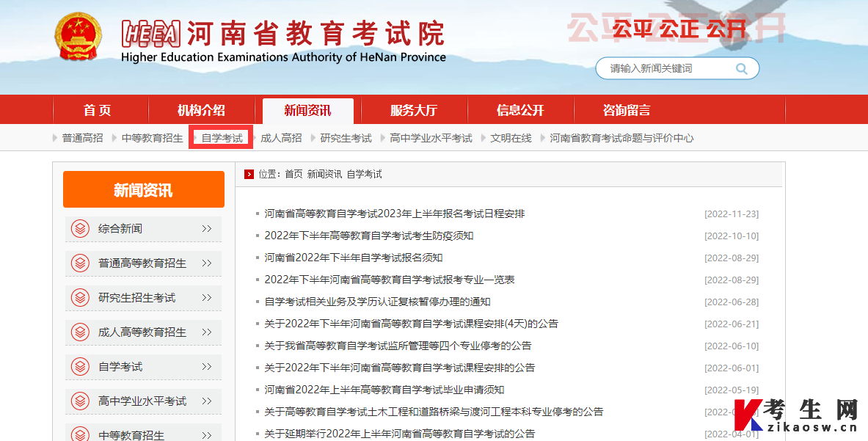Click the 研究生招生考试 sidebar layers icon
Screen dimensions: 868x441
click(x=81, y=297)
